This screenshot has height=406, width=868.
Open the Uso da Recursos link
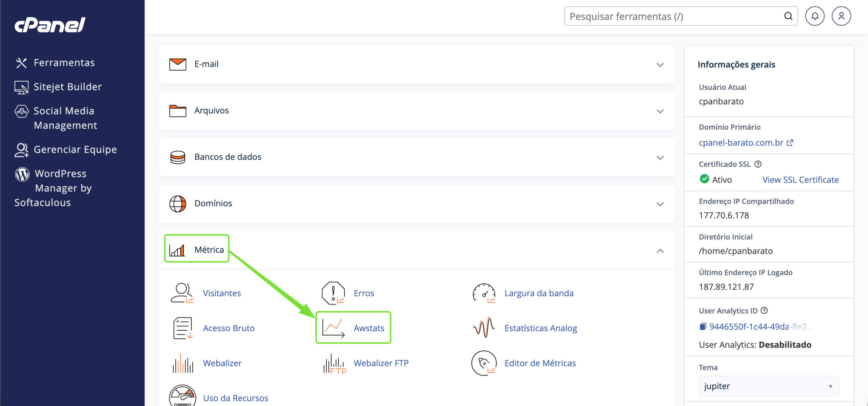click(236, 398)
